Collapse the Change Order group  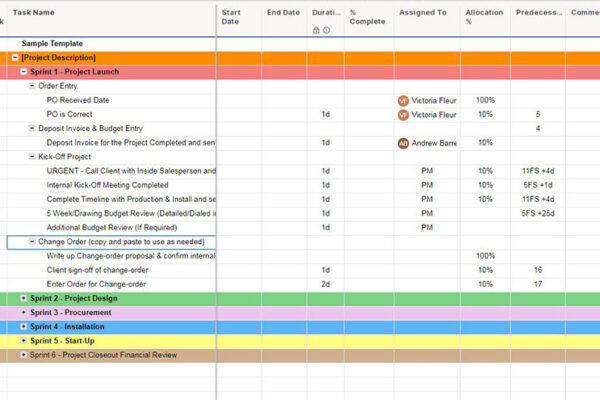point(32,242)
